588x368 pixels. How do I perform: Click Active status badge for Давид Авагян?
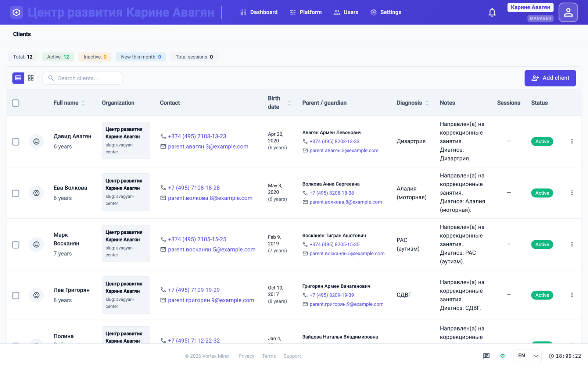[542, 141]
